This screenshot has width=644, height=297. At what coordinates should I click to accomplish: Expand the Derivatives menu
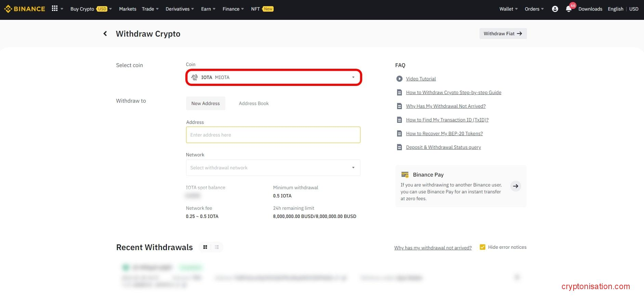(x=180, y=9)
